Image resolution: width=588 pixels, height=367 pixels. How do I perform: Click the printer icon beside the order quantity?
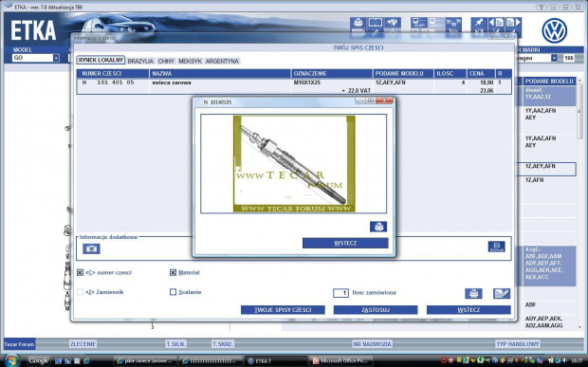click(473, 293)
